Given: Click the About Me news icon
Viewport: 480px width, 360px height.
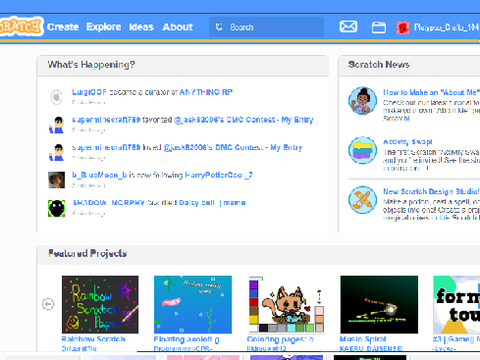Looking at the screenshot, I should [x=363, y=101].
